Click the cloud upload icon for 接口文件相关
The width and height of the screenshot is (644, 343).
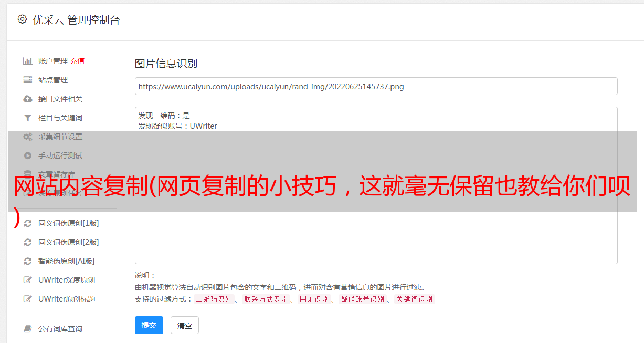pyautogui.click(x=28, y=99)
